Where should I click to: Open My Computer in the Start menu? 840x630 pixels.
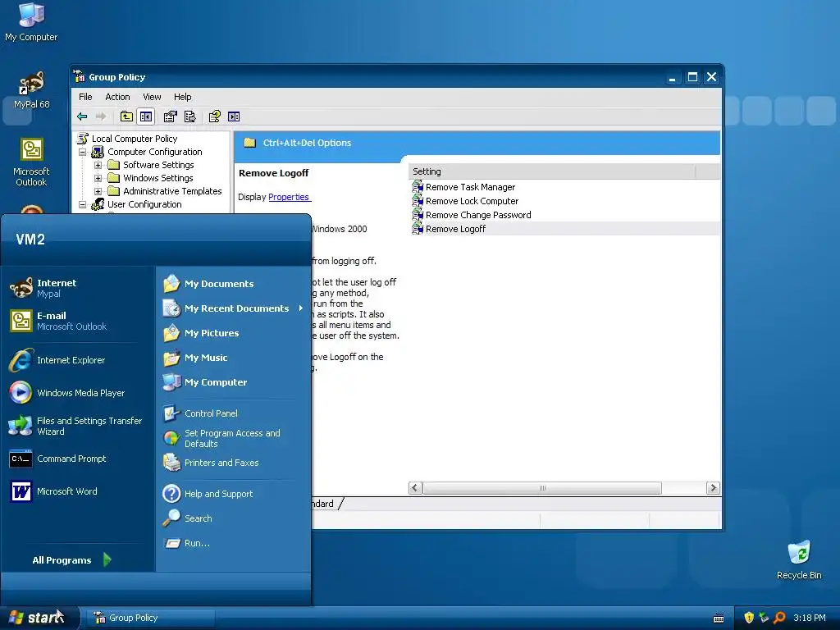click(x=205, y=382)
